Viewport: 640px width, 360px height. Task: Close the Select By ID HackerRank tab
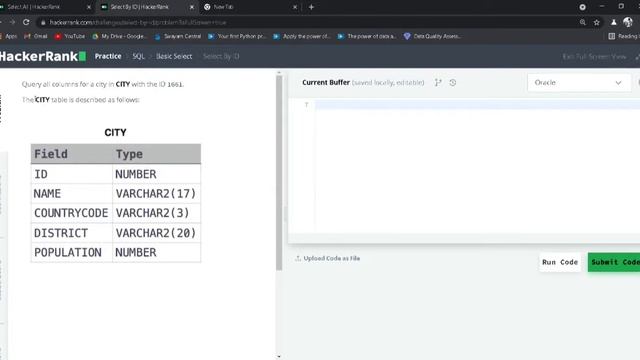coord(192,7)
